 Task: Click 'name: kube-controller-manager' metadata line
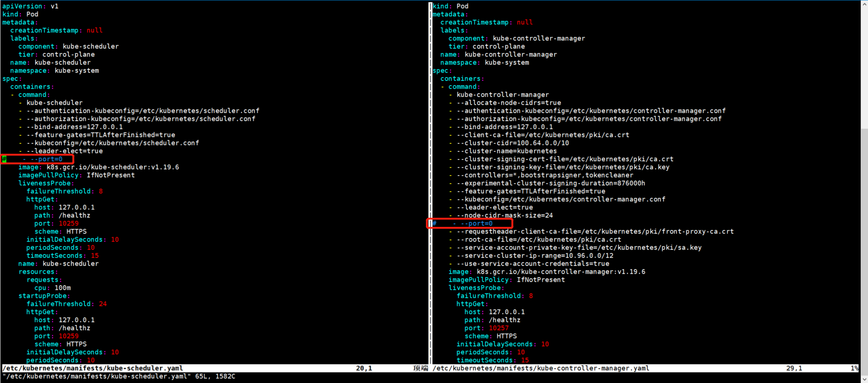point(499,54)
